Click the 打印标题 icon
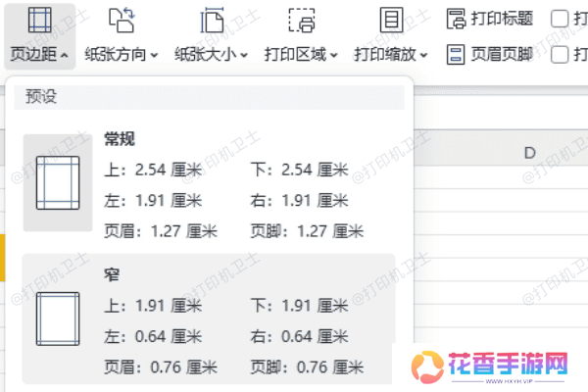This screenshot has width=588, height=392. [x=456, y=19]
